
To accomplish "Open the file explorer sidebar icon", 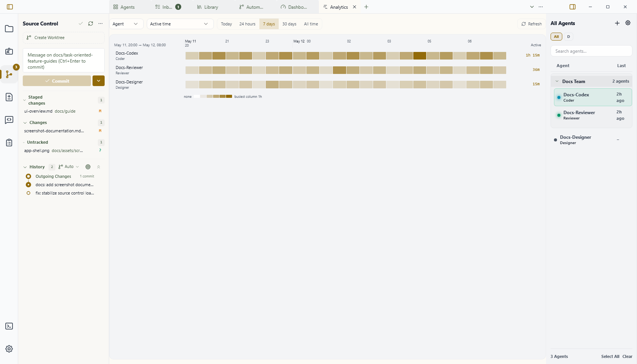I will [x=9, y=29].
